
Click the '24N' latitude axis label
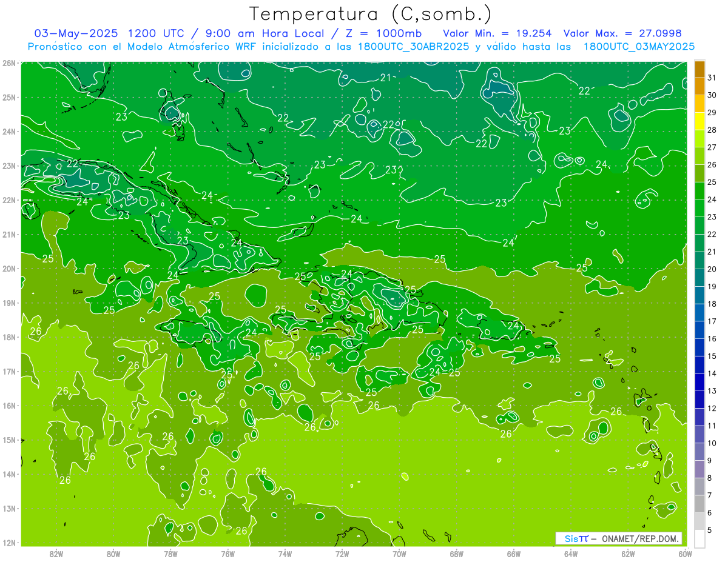[8, 132]
